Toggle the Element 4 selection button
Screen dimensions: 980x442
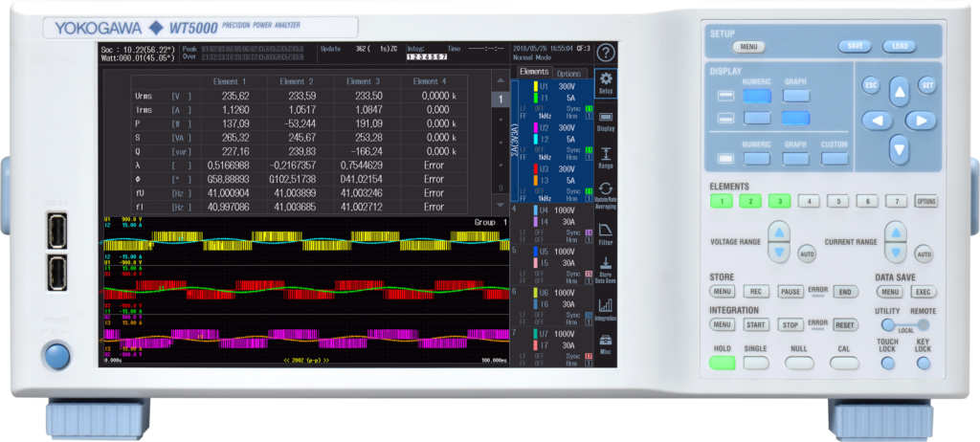pos(809,202)
